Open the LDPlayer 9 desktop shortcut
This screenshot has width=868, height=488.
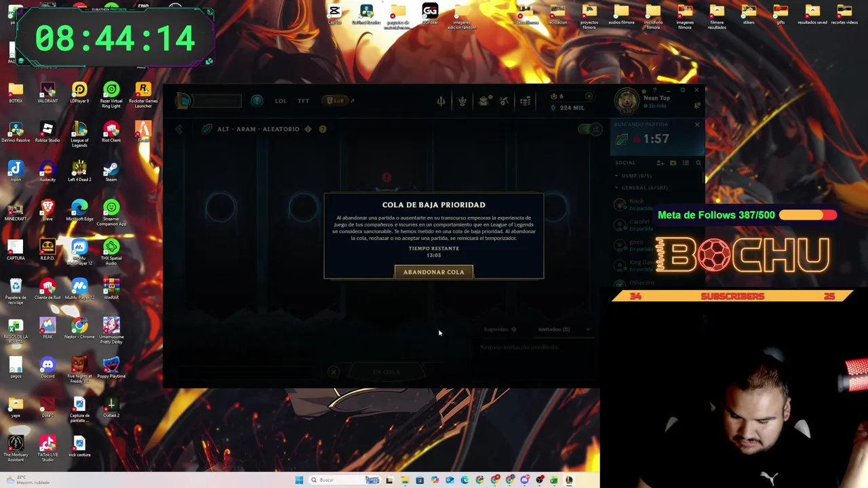click(x=79, y=94)
